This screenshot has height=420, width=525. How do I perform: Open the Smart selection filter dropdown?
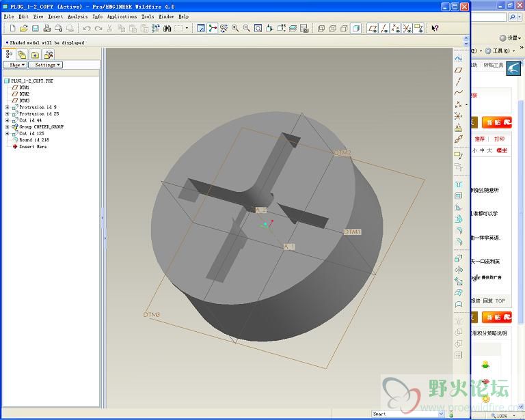click(x=441, y=414)
